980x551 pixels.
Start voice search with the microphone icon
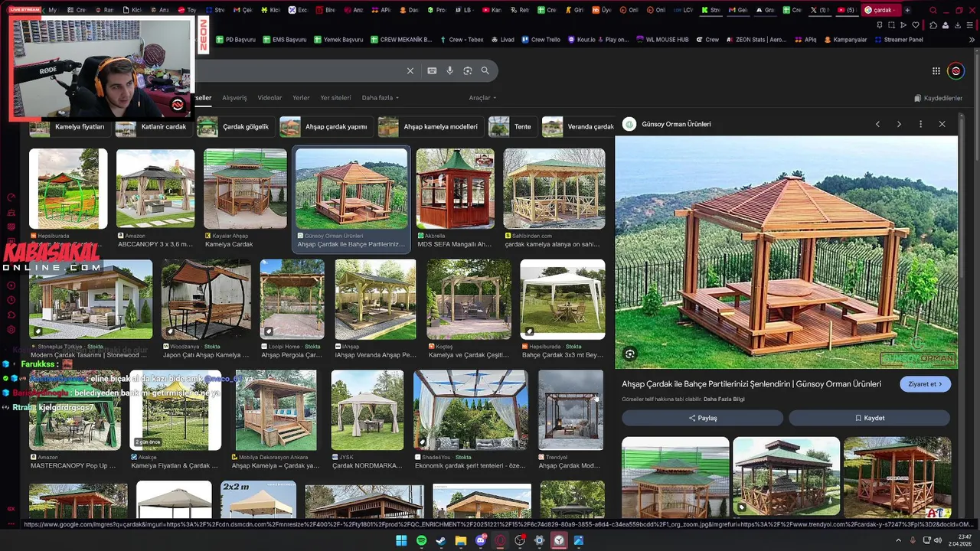coord(449,70)
